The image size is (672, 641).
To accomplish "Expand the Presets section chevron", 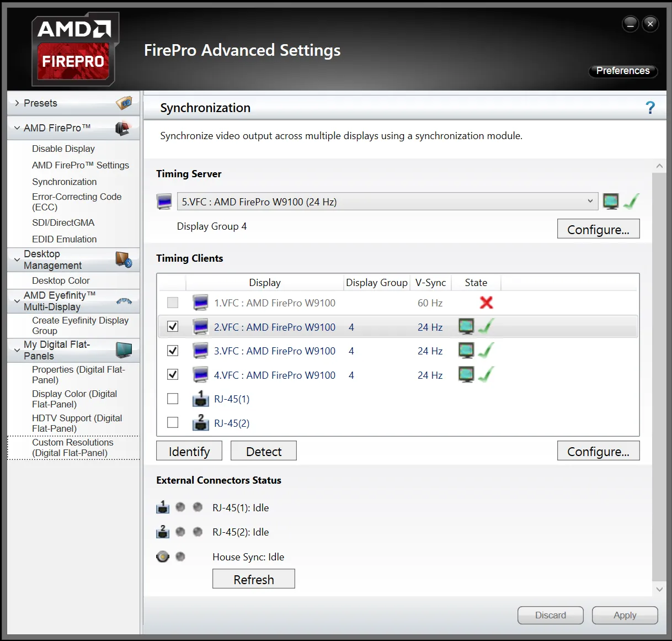I will [17, 103].
